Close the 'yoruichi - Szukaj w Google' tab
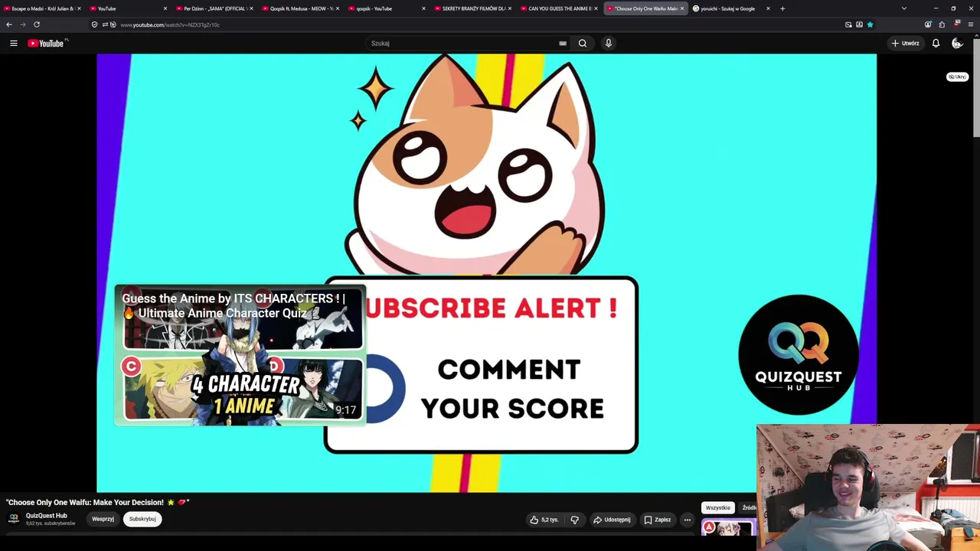The height and width of the screenshot is (551, 980). [x=768, y=8]
